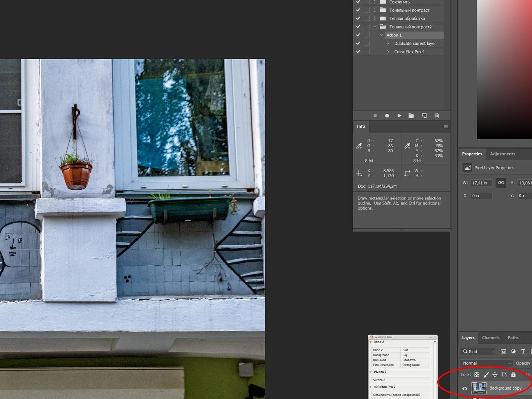This screenshot has width=532, height=399.
Task: Open the Paths tab
Action: (x=513, y=338)
